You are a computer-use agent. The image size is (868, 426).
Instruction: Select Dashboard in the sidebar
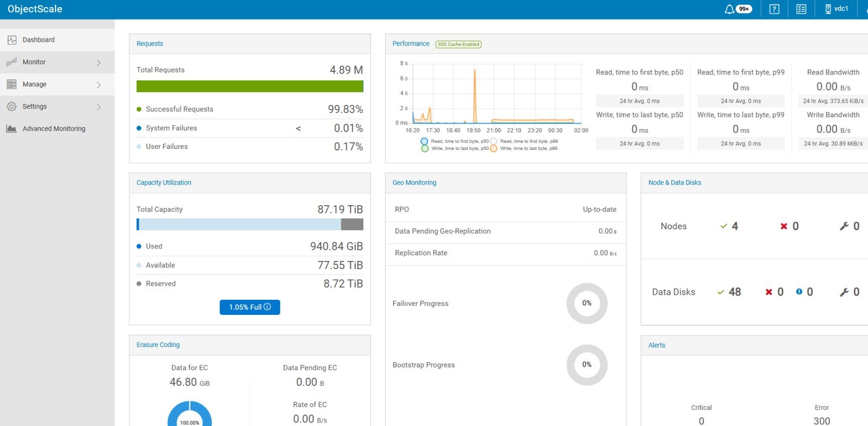[39, 40]
